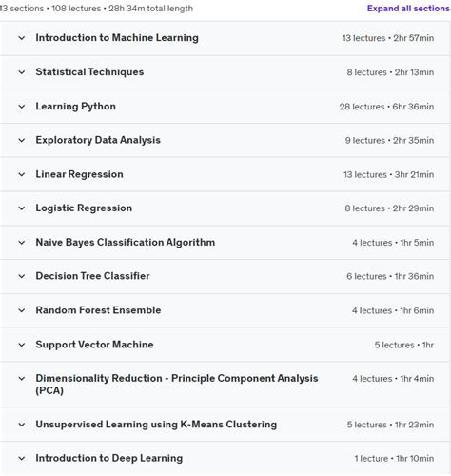This screenshot has width=451, height=476.
Task: Expand the Introduction to Machine Learning chevron
Action: pyautogui.click(x=22, y=38)
